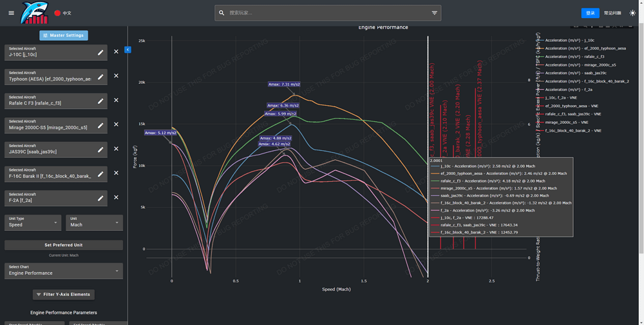This screenshot has width=644, height=325.
Task: Remove the Typhoon (AESA) aircraft
Action: click(117, 76)
